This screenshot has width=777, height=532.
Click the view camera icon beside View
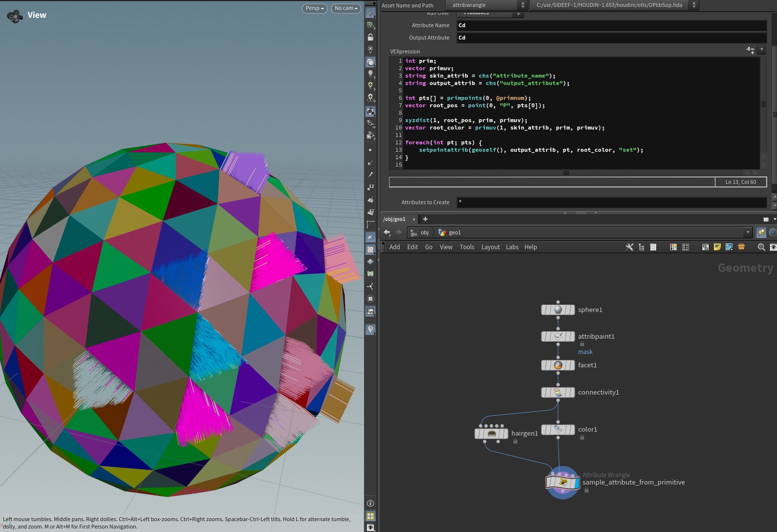(x=15, y=16)
